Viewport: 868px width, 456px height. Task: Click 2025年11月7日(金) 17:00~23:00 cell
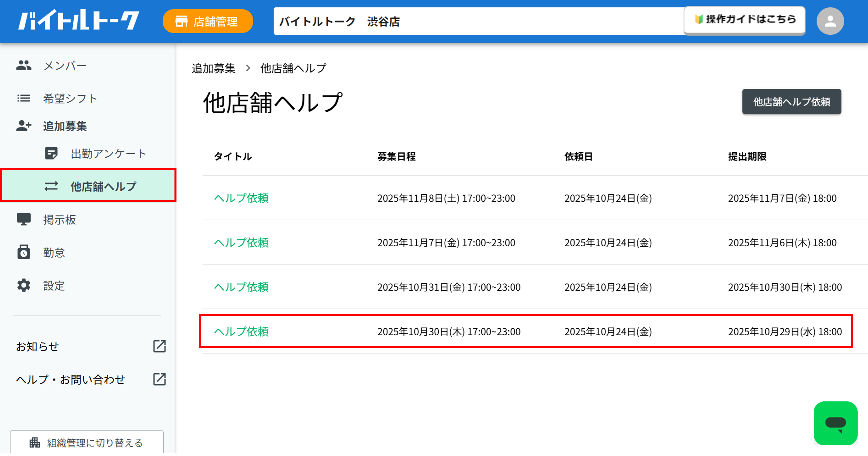pos(446,242)
